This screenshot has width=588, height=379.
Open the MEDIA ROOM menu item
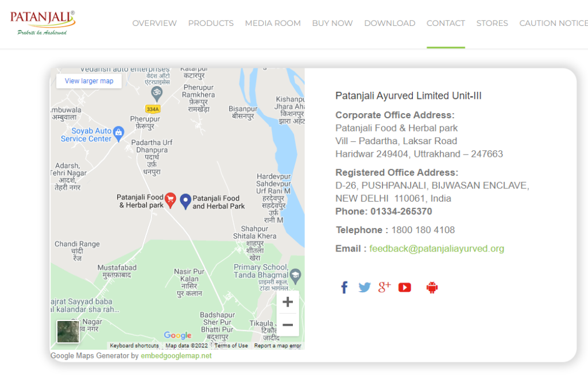coord(273,23)
